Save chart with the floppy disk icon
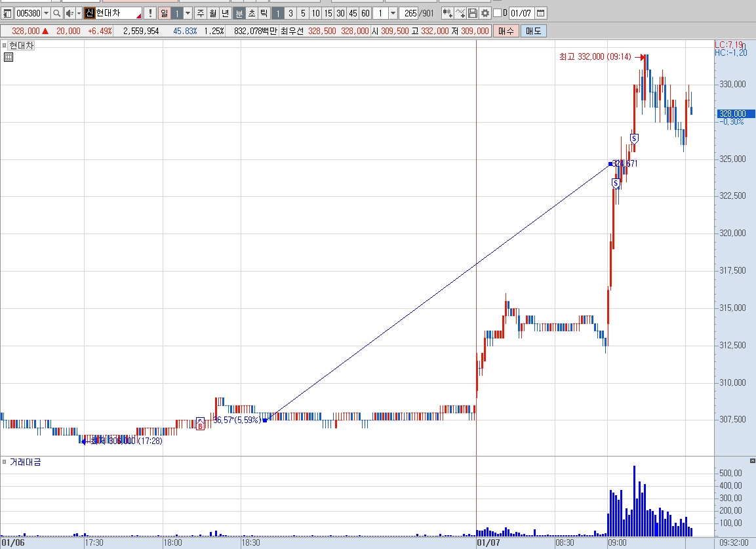The width and height of the screenshot is (756, 549). [473, 13]
